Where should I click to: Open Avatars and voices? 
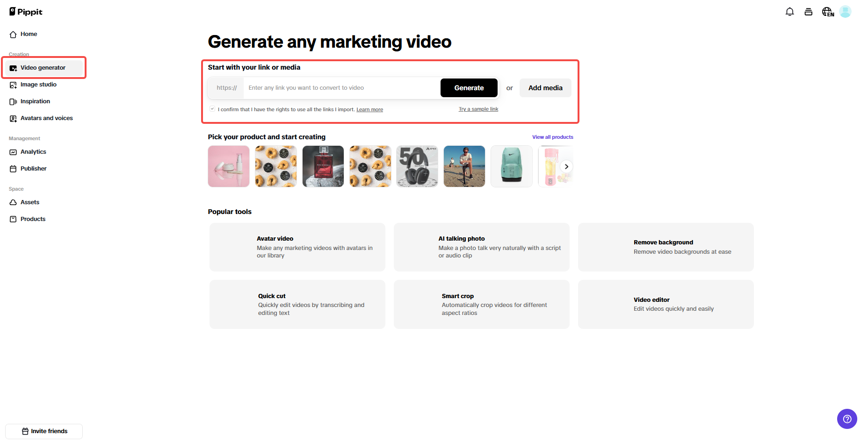(x=46, y=118)
